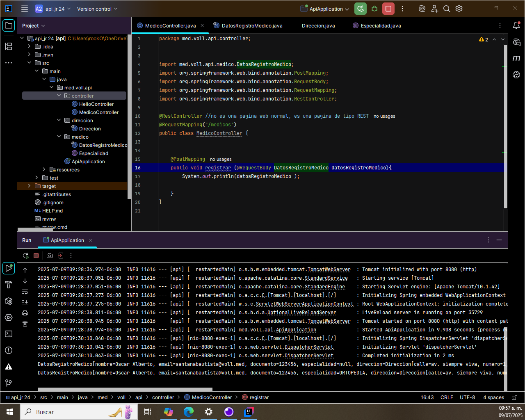Jump to previous console entry with up arrow
This screenshot has height=420, width=525.
coord(25,270)
